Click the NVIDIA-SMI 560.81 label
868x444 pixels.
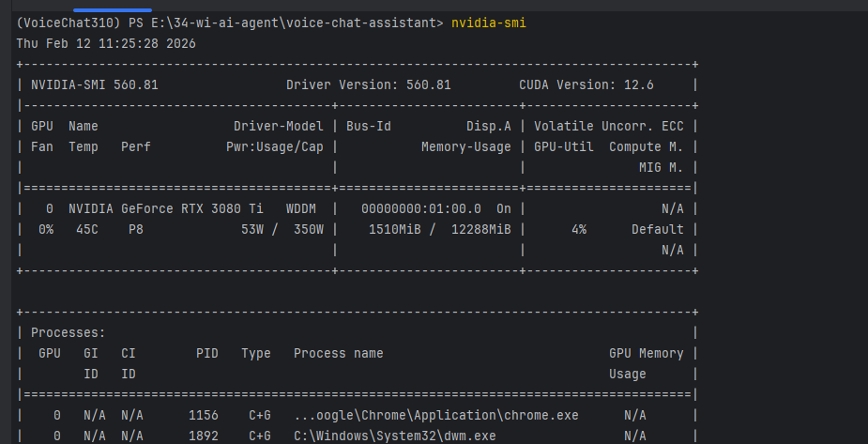tap(95, 85)
